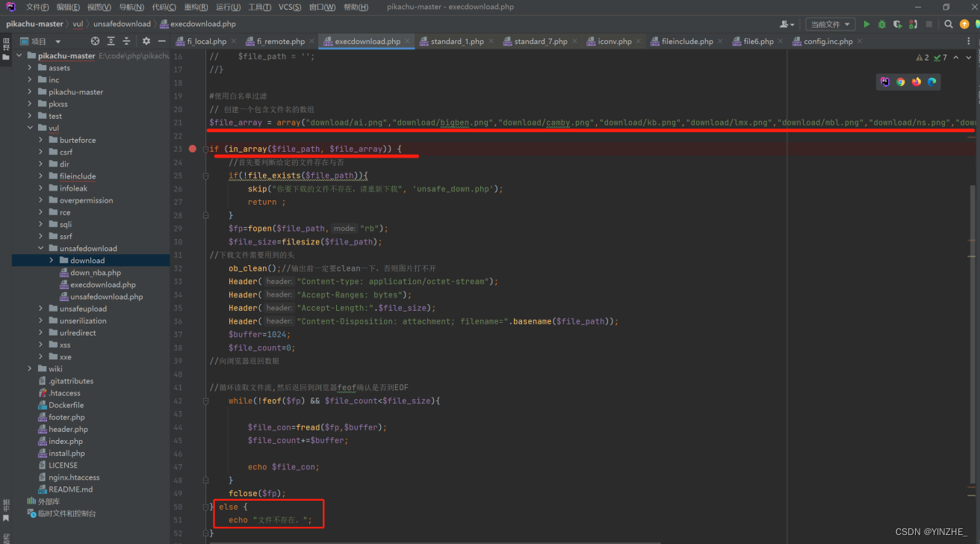Click pikachu-master in the breadcrumb path
The height and width of the screenshot is (544, 980).
click(34, 24)
